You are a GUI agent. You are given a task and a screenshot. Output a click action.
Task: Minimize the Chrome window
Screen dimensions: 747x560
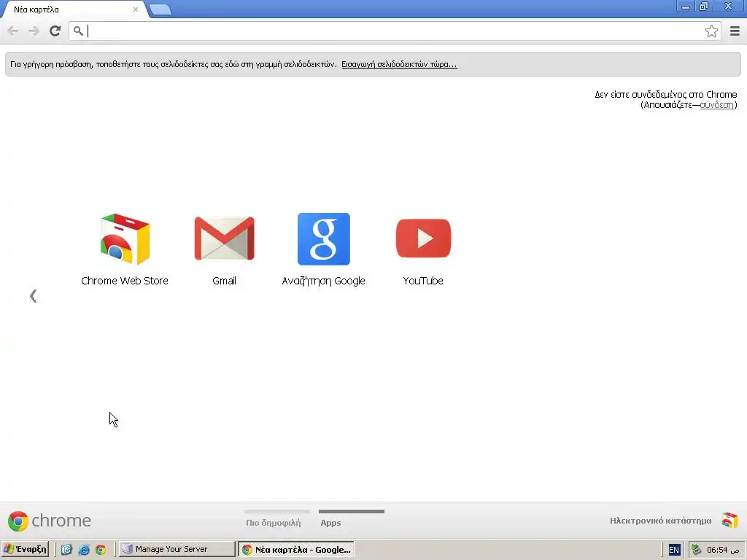coord(686,6)
